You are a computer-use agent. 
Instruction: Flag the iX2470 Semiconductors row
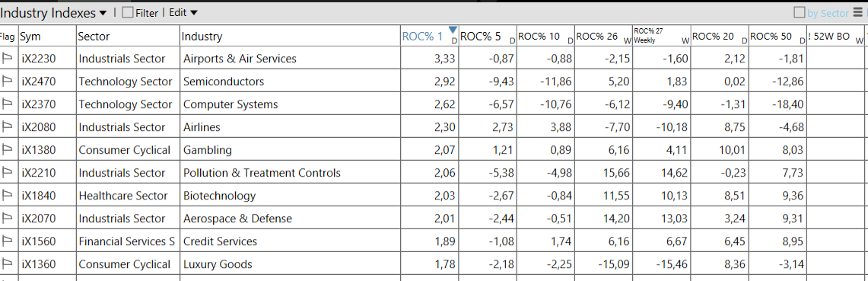pos(8,81)
